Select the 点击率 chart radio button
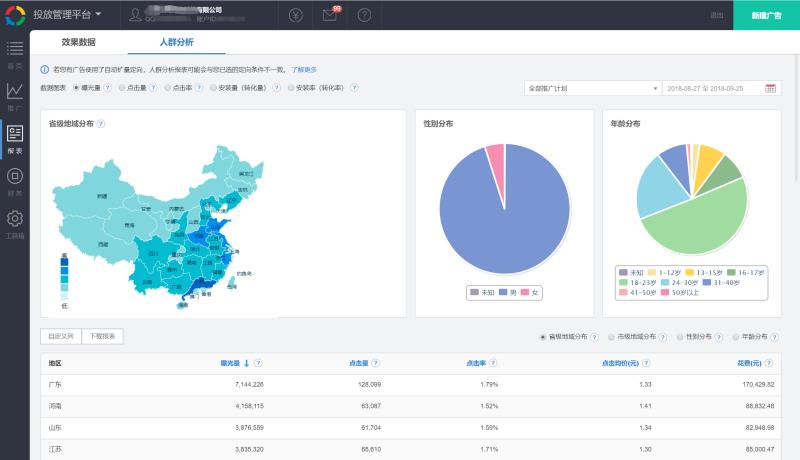This screenshot has height=460, width=800. pos(167,88)
